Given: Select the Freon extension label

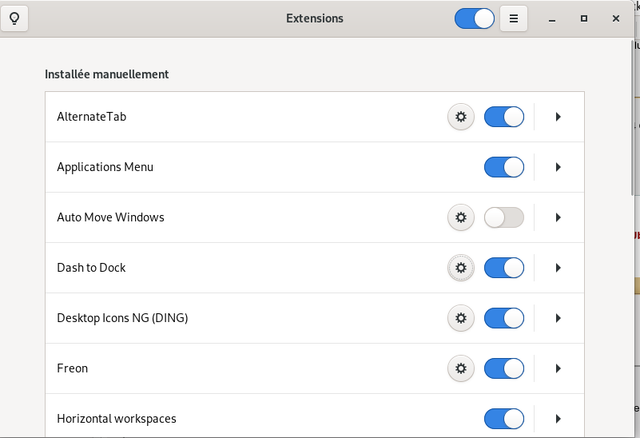Looking at the screenshot, I should [72, 369].
